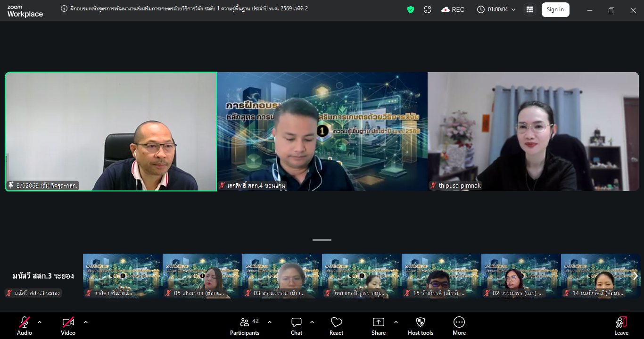Open the Share screen menu item

pyautogui.click(x=378, y=326)
